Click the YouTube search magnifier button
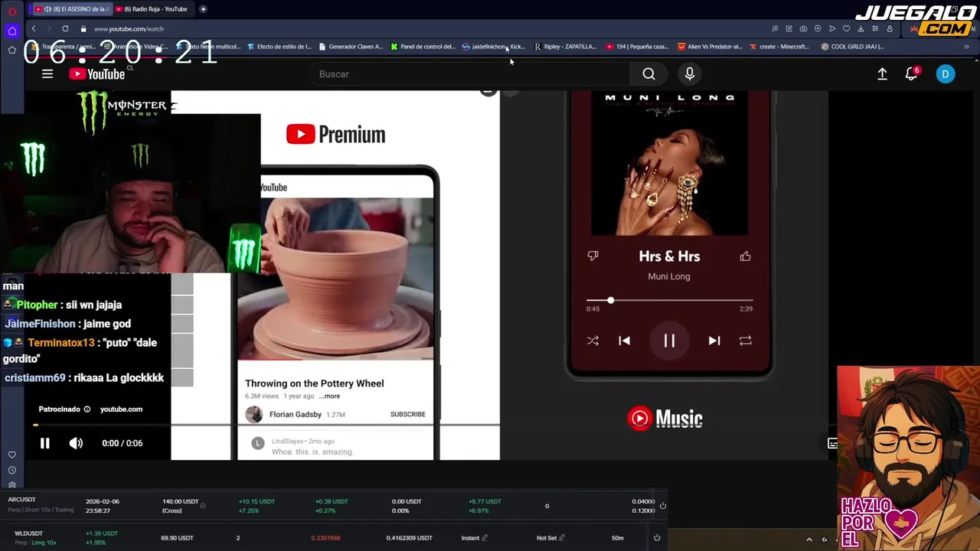The width and height of the screenshot is (980, 551). (x=648, y=73)
